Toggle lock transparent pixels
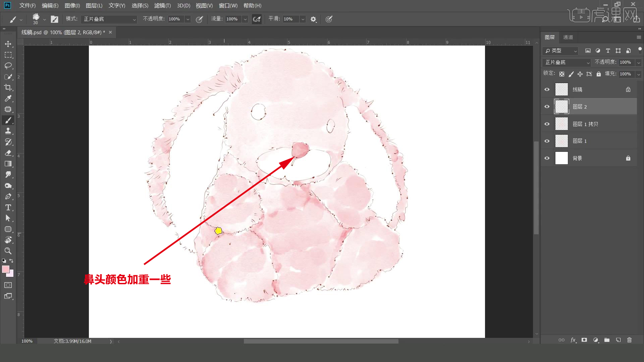Screen dimensions: 644x362 tap(562, 74)
